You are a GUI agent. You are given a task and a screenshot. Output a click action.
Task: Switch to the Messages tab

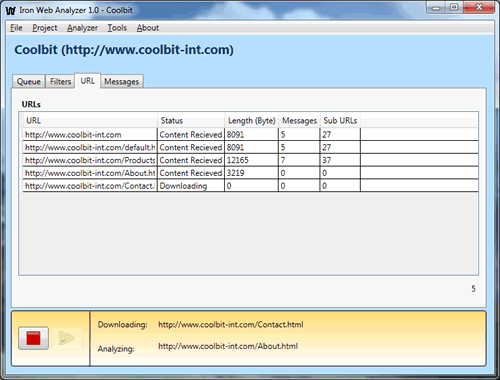[x=122, y=81]
